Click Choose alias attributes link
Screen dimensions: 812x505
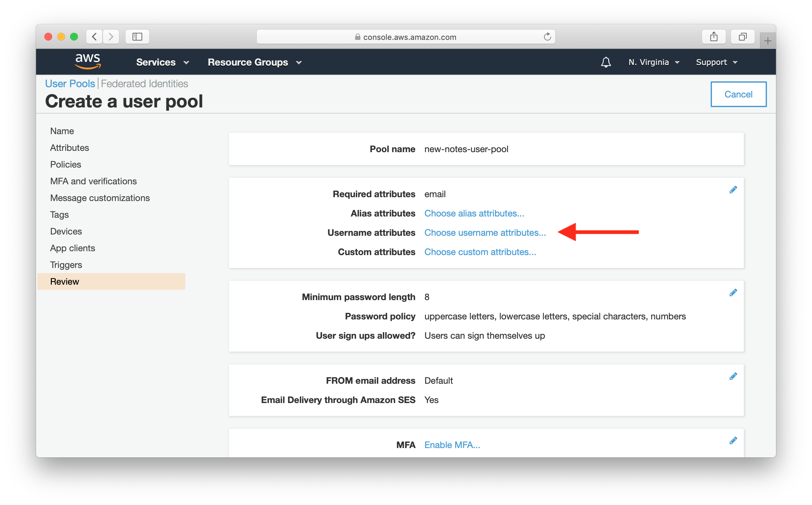click(x=474, y=213)
